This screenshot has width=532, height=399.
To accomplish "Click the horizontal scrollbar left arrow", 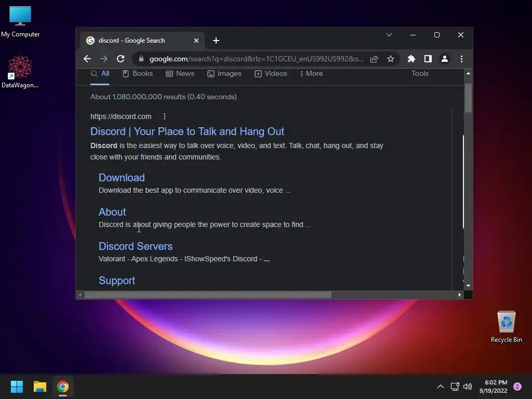I will [80, 295].
